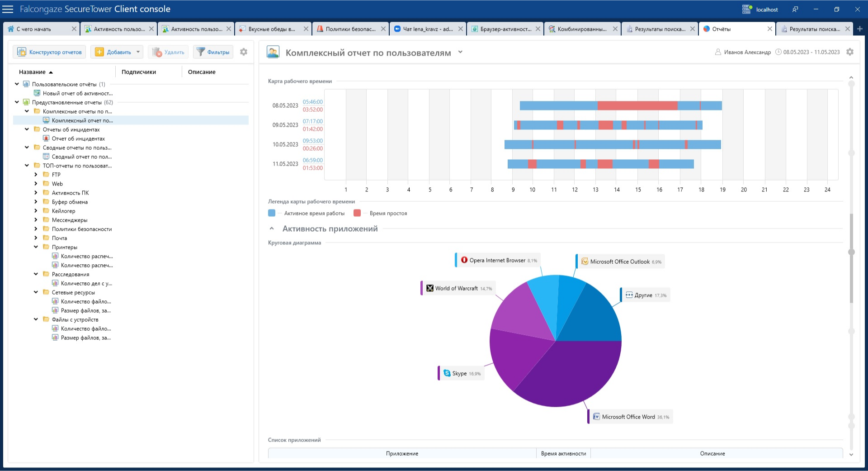Select Отчет об инцидентах report item
This screenshot has height=471, width=868.
(x=78, y=138)
